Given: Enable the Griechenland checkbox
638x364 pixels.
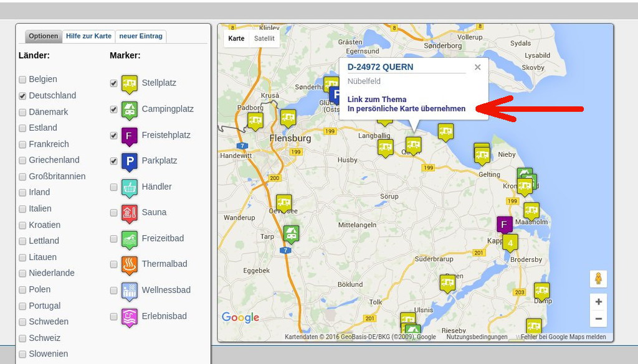Looking at the screenshot, I should pos(23,161).
